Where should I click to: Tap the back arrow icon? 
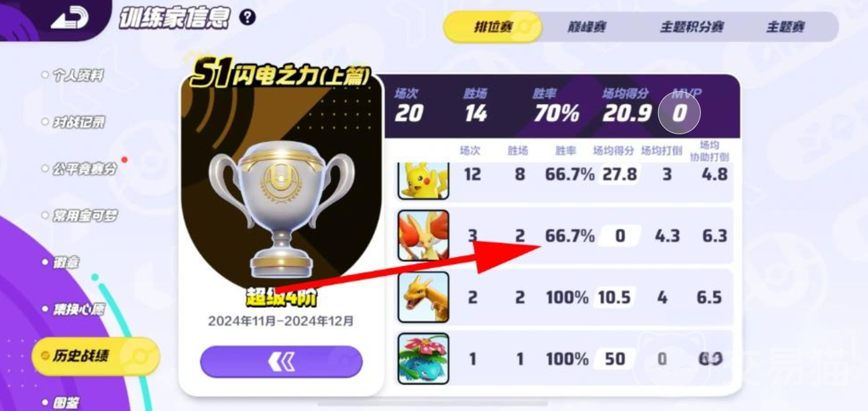(69, 17)
